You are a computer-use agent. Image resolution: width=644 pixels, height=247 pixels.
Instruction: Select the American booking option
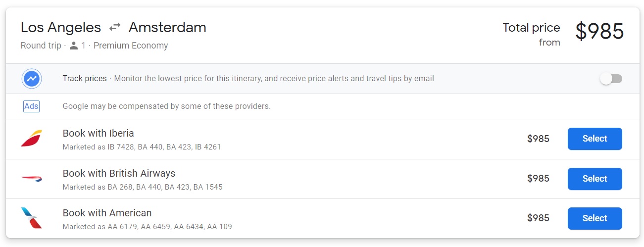coord(594,218)
